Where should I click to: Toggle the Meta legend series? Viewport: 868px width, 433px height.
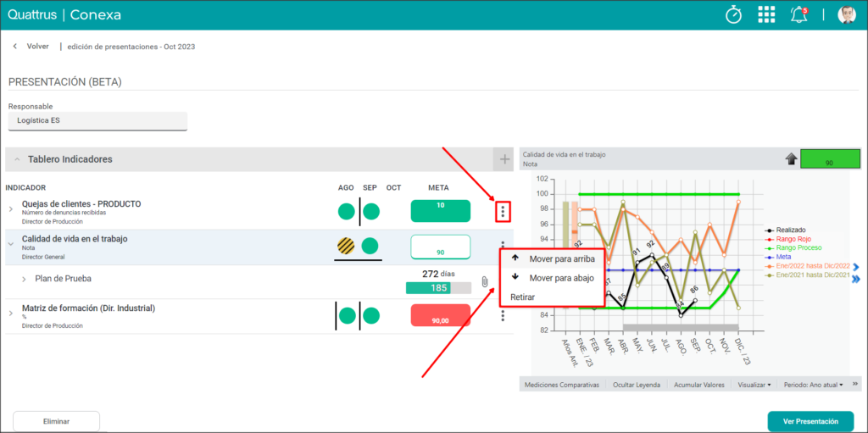pyautogui.click(x=778, y=257)
